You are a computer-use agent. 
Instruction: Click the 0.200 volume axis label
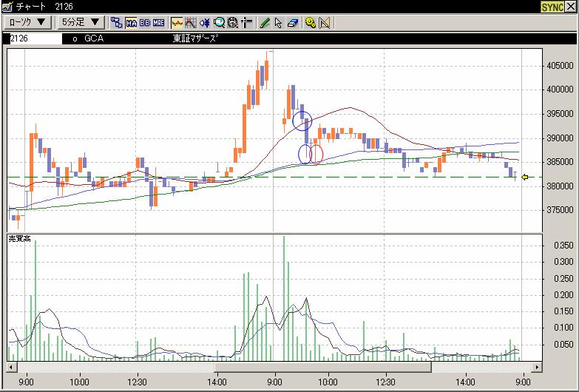(564, 295)
